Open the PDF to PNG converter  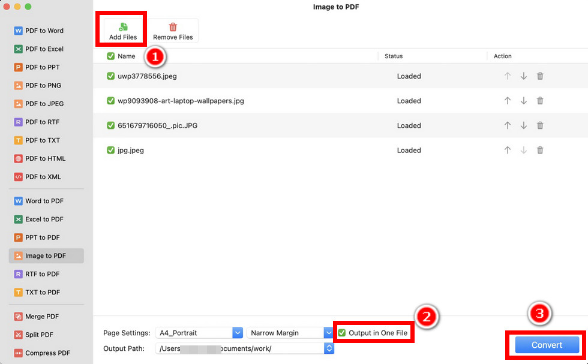pyautogui.click(x=42, y=85)
